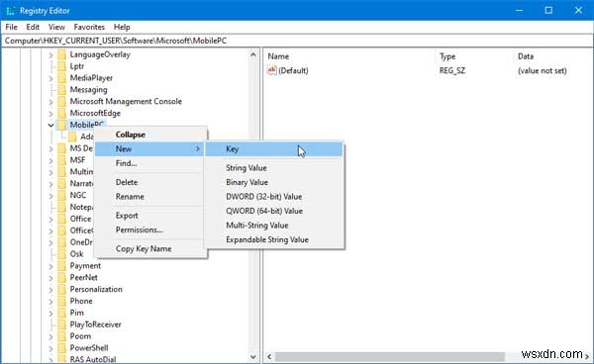This screenshot has width=594, height=364.
Task: Click the PlayToReceiver folder icon
Action: [x=61, y=324]
